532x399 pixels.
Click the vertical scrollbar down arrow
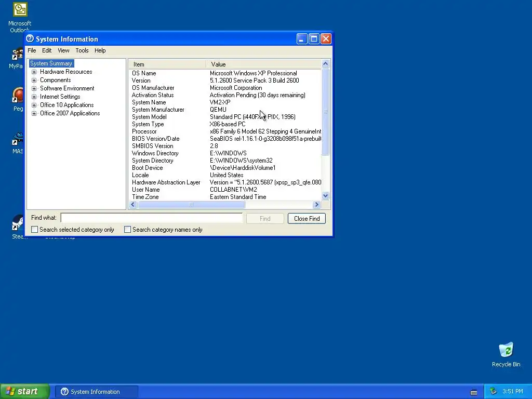(325, 195)
